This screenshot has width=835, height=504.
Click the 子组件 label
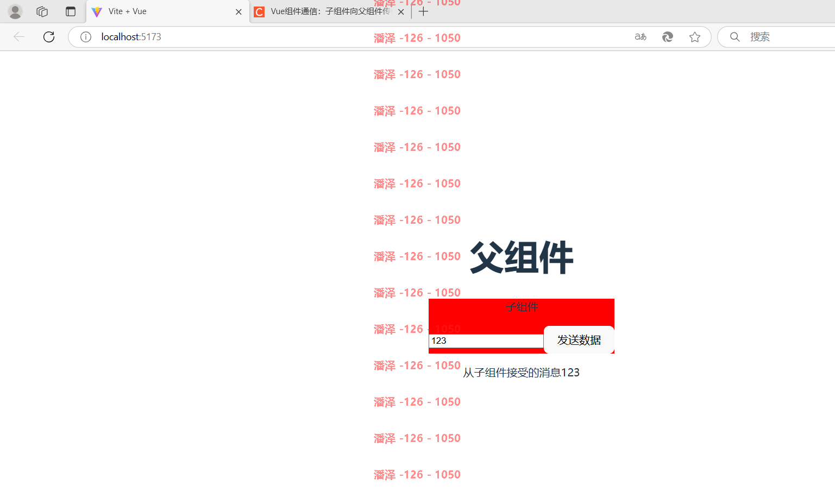point(522,307)
